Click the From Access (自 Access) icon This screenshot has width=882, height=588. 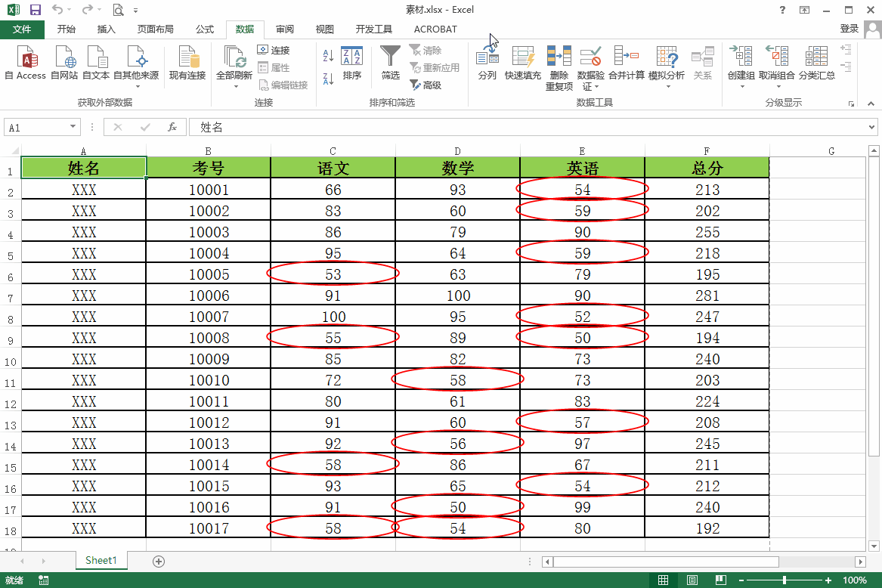[25, 57]
